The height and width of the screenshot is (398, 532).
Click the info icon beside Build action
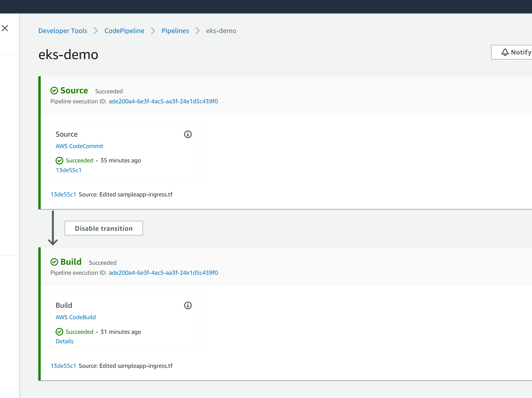[188, 305]
